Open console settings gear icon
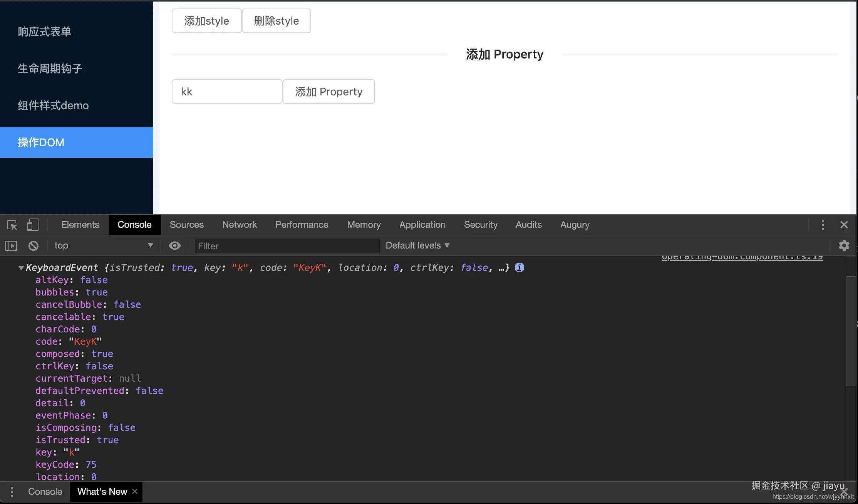 (x=844, y=245)
